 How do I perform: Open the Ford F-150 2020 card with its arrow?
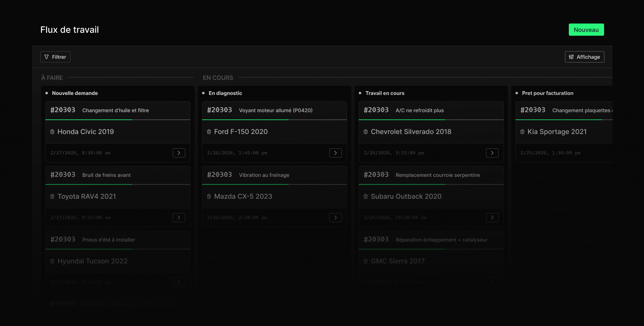(x=335, y=153)
